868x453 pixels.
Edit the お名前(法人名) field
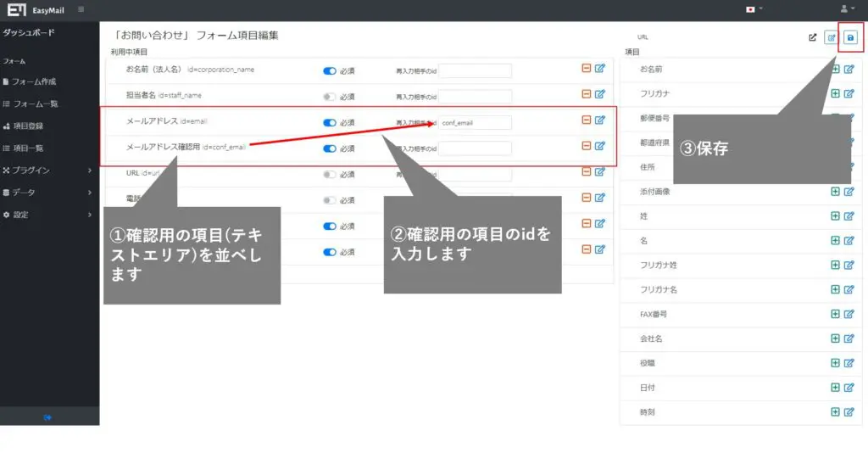600,68
